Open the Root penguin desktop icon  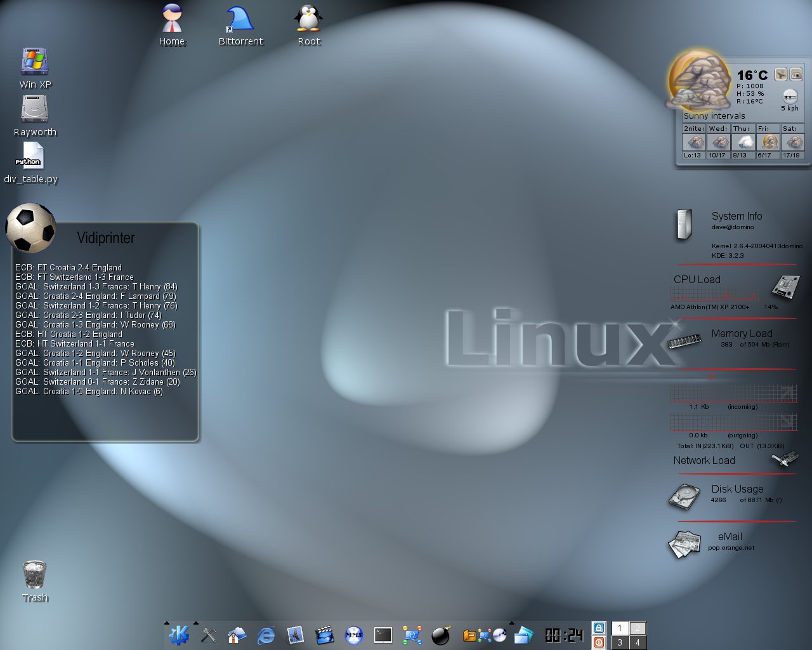(x=309, y=25)
